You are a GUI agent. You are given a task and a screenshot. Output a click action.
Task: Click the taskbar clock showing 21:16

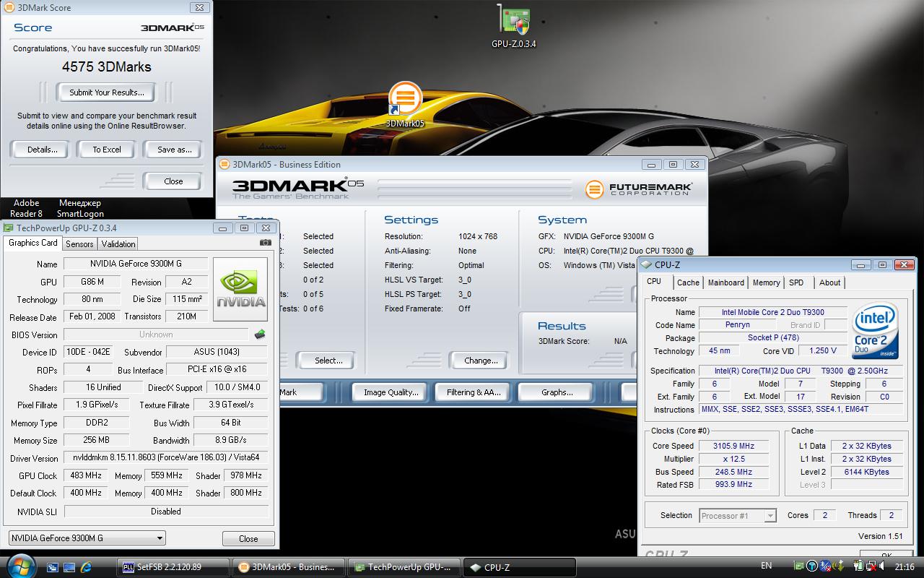point(904,566)
